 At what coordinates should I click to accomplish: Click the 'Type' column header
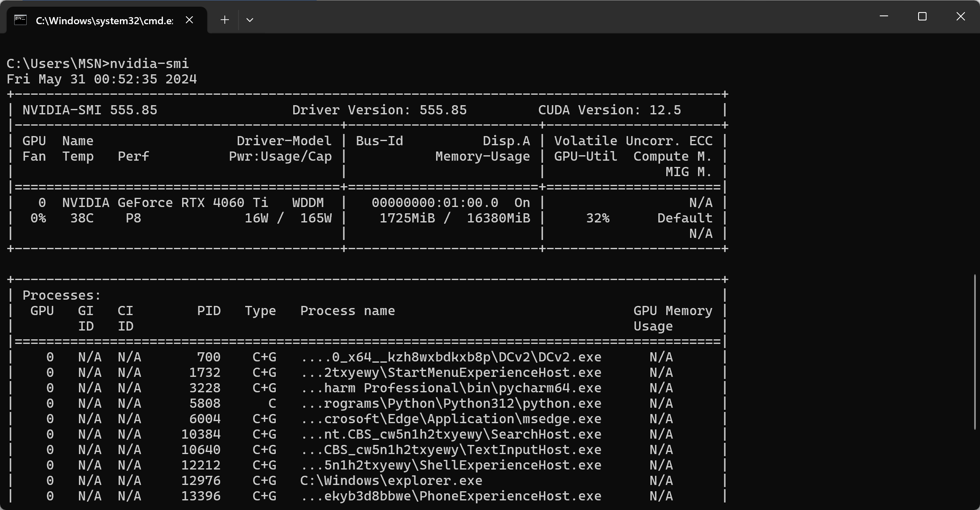(x=260, y=311)
